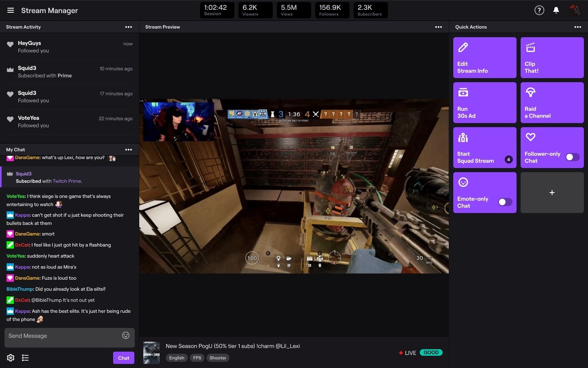Click the help question mark icon
Image resolution: width=588 pixels, height=368 pixels.
tap(539, 10)
